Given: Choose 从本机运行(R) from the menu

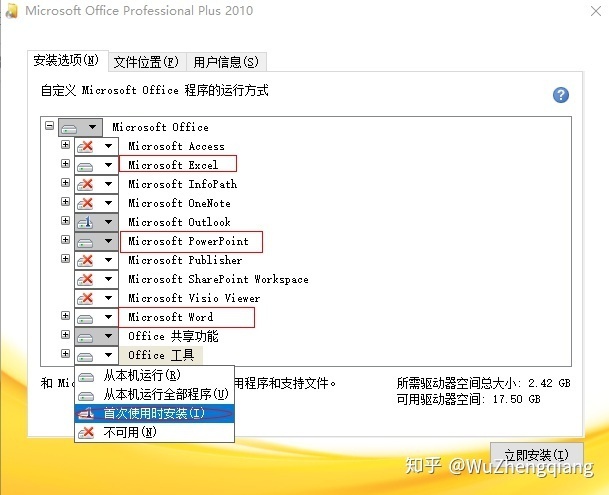Looking at the screenshot, I should coord(154,375).
